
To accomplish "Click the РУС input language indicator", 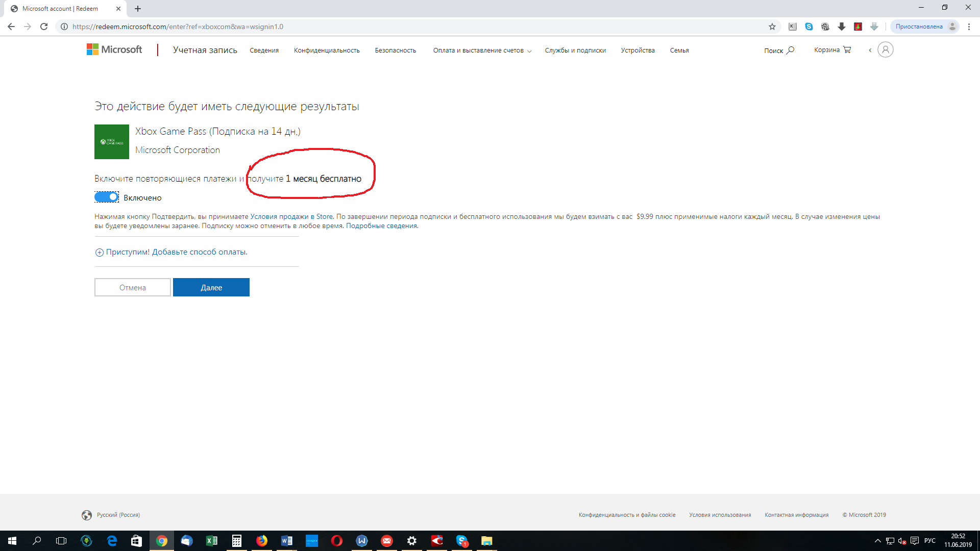I will (930, 541).
